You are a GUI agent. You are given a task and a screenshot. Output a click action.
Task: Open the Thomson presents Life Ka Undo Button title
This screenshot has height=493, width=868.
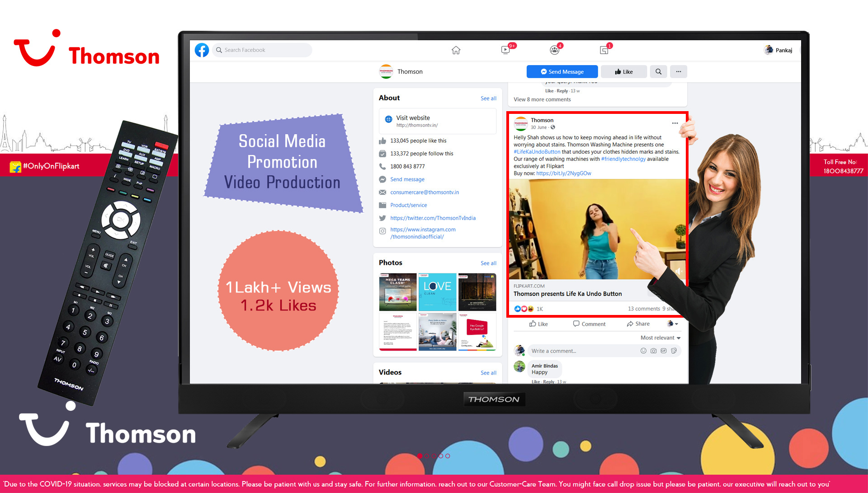tap(568, 294)
